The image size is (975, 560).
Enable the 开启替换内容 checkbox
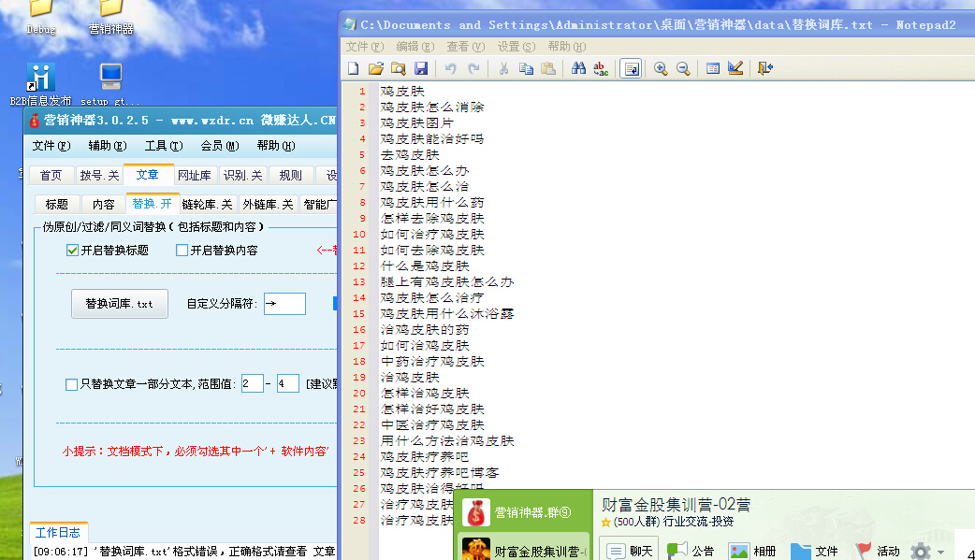point(182,251)
